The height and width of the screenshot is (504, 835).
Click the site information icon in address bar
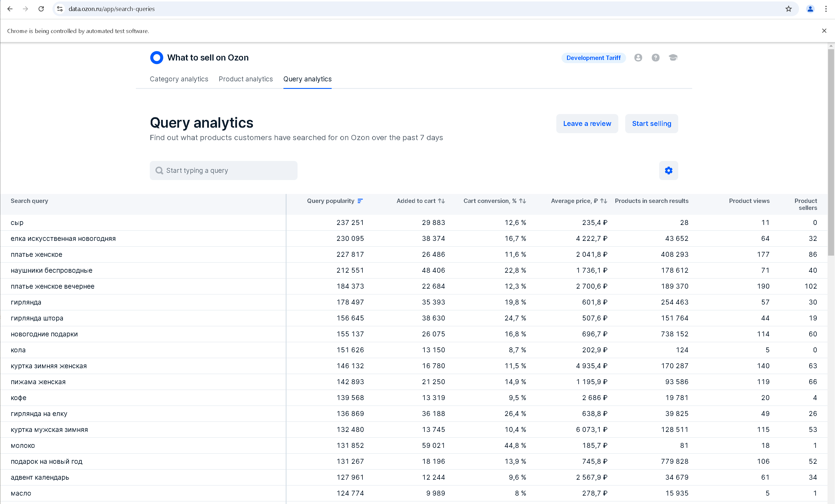coord(60,9)
